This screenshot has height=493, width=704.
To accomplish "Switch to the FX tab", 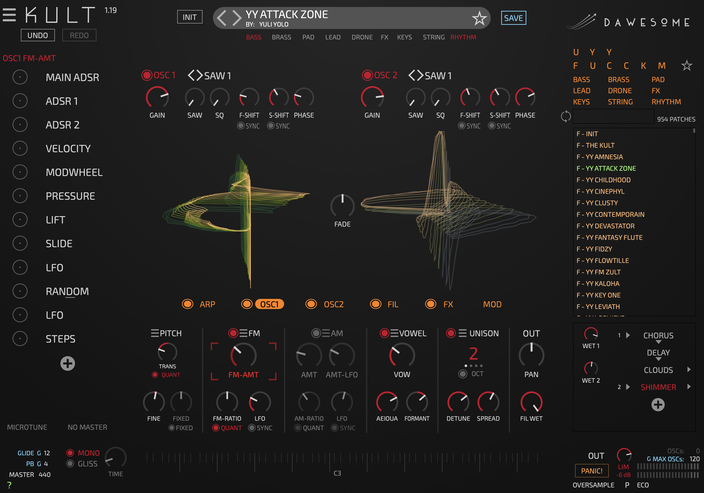I will coord(448,304).
